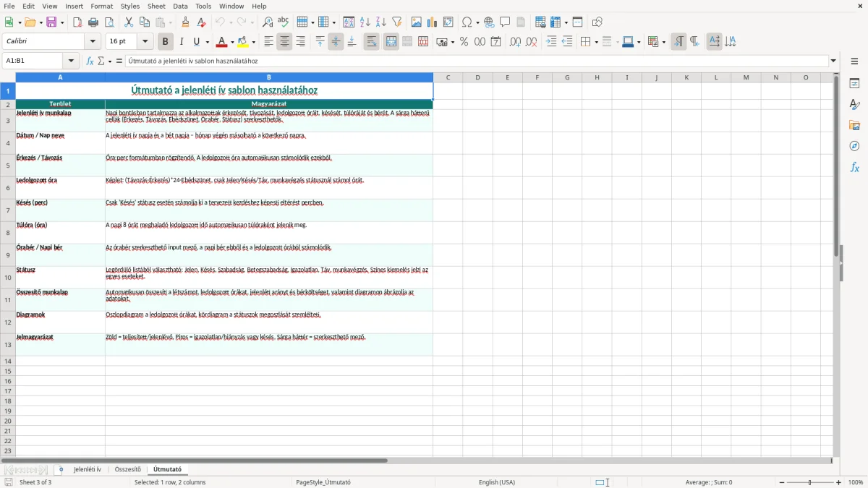Image resolution: width=868 pixels, height=488 pixels.
Task: Toggle Italic formatting
Action: (182, 42)
